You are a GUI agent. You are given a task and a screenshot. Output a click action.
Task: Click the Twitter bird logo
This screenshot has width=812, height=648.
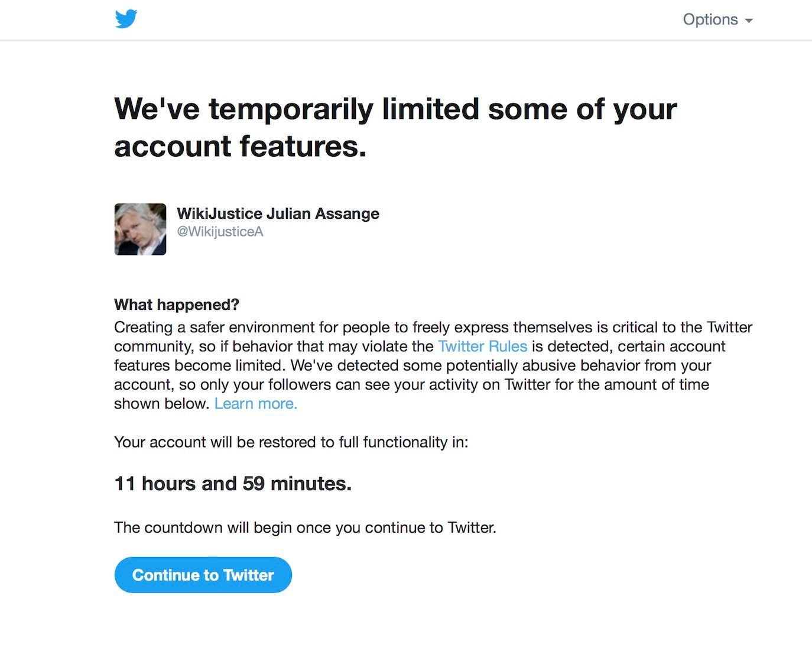(x=126, y=19)
